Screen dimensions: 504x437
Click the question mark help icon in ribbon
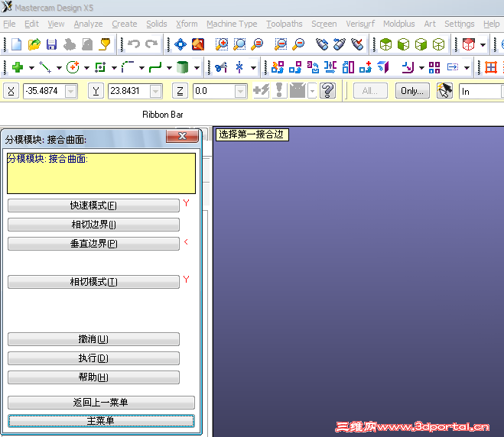click(x=328, y=91)
